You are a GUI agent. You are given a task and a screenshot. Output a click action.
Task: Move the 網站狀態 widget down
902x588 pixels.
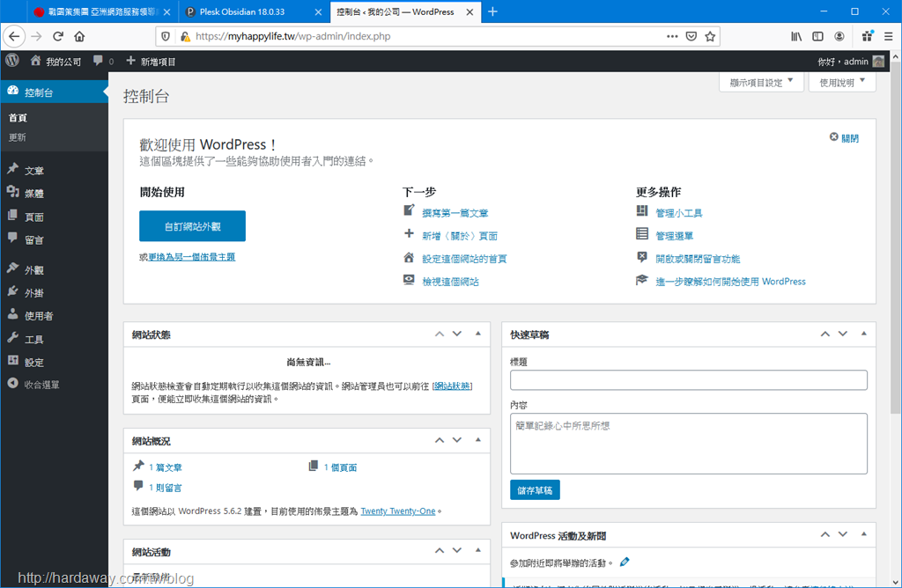pos(457,334)
